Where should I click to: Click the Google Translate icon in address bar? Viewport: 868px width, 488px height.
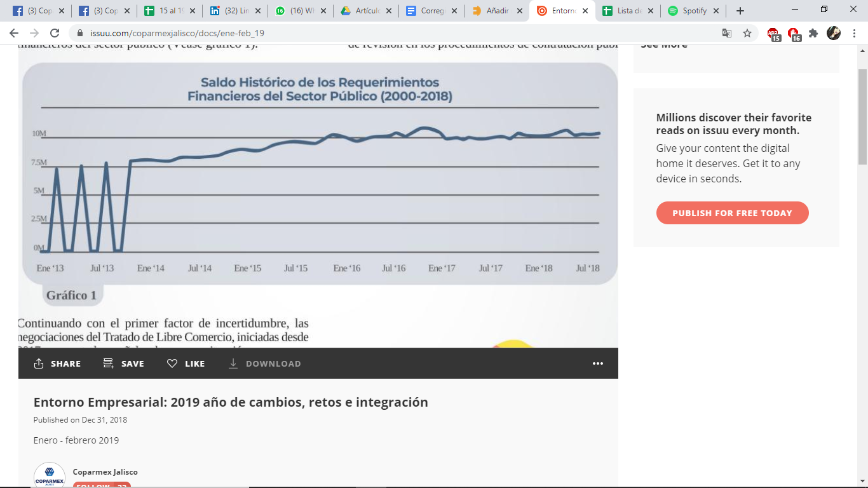click(727, 33)
